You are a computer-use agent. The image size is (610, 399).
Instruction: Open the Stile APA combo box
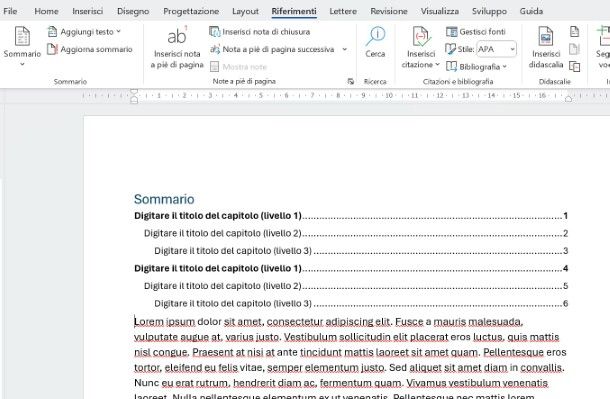(496, 49)
